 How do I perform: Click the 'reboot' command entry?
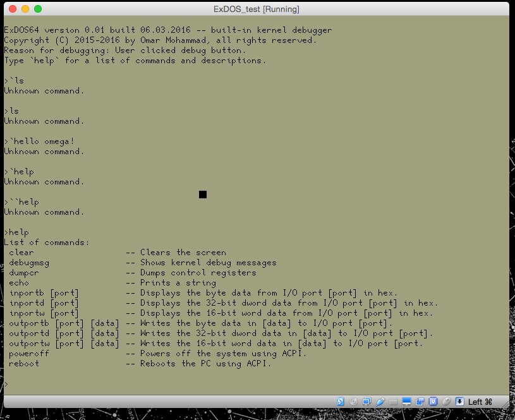click(x=24, y=364)
